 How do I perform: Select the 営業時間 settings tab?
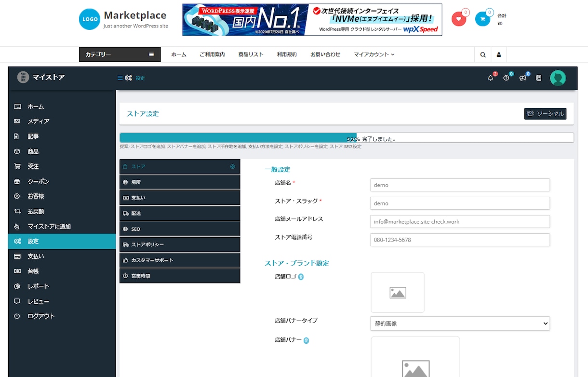click(x=180, y=276)
